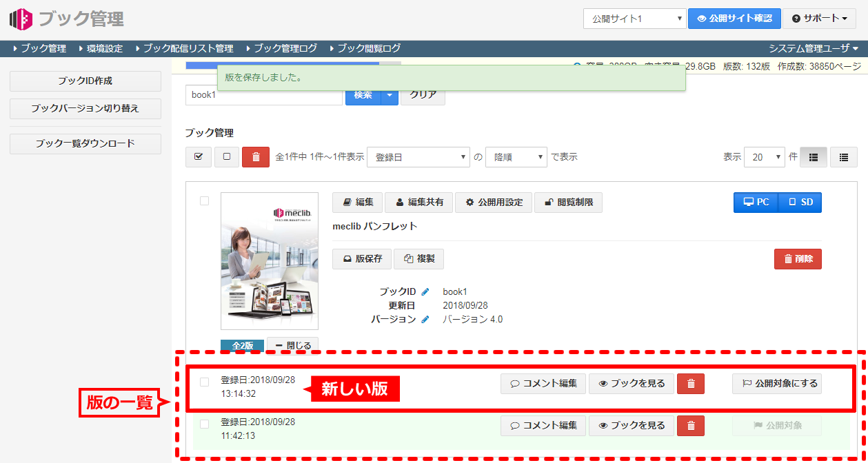868x463 pixels.
Task: Delete the version registered at 11:42:13
Action: click(x=691, y=426)
